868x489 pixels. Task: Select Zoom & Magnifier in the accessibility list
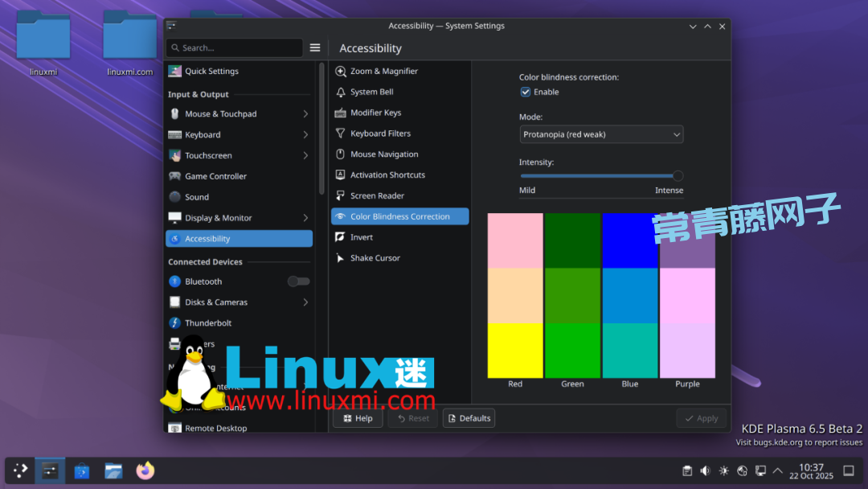(383, 72)
